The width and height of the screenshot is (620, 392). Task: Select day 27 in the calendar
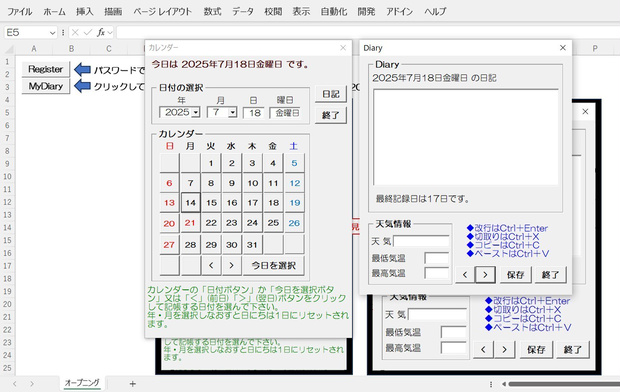169,244
